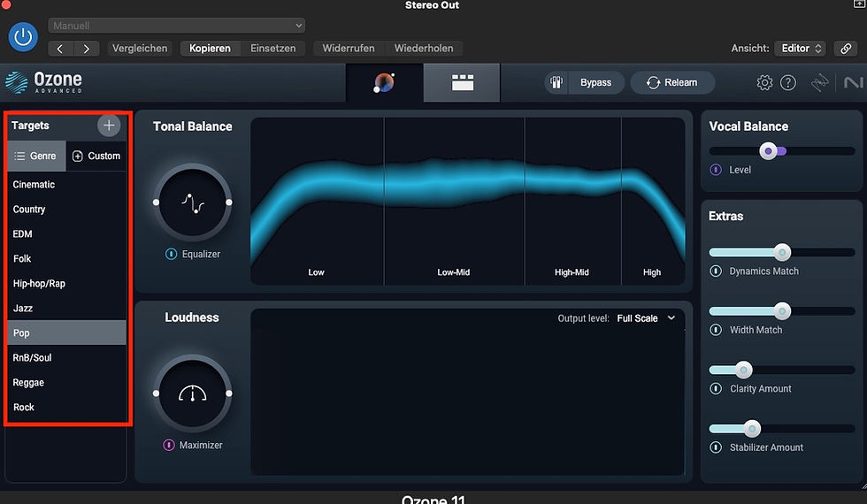Switch to the module chain view icon
Viewport: 867px width, 504px height.
pos(463,83)
